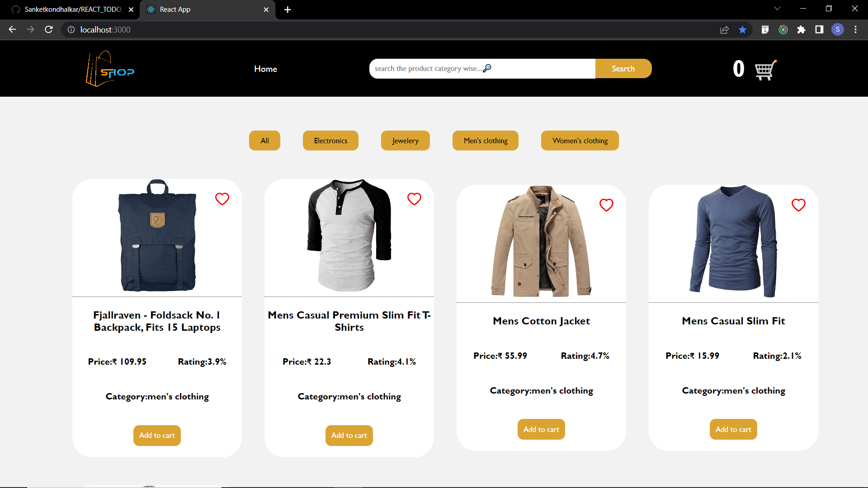This screenshot has width=868, height=488.
Task: Select the Electronics category filter
Action: pos(330,141)
